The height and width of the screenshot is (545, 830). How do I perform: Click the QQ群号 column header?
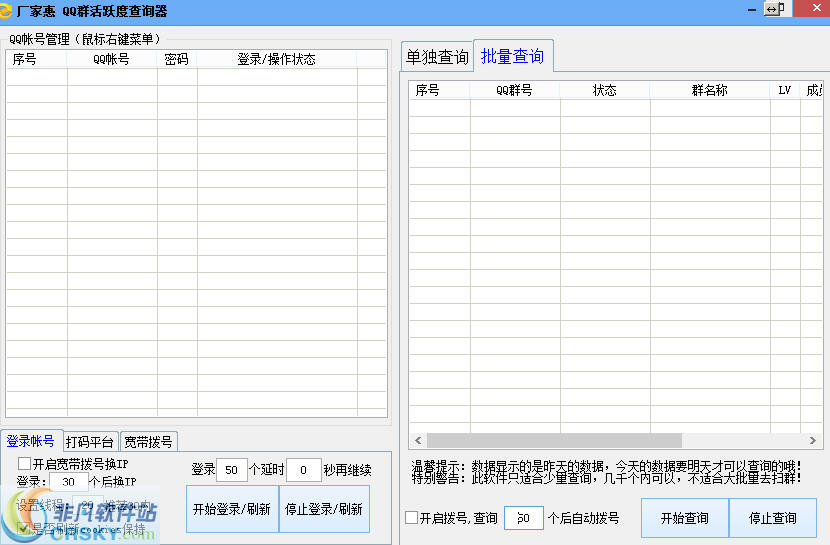515,90
